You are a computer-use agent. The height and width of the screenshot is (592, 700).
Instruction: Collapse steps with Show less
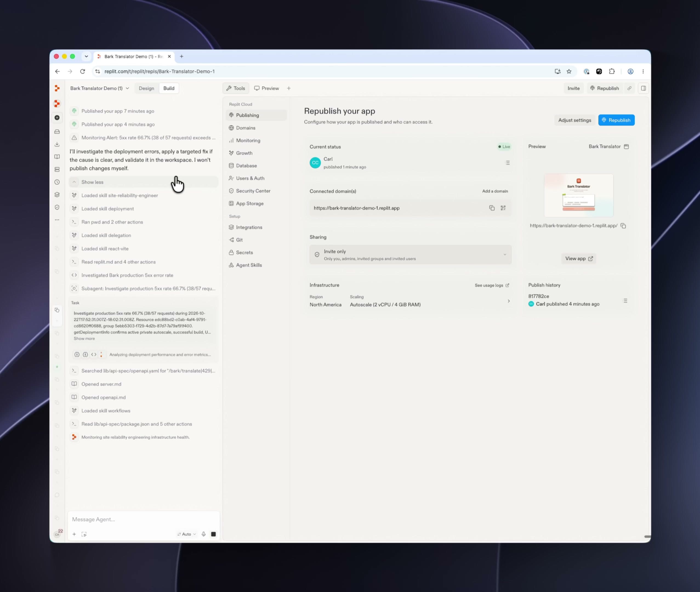pyautogui.click(x=143, y=182)
